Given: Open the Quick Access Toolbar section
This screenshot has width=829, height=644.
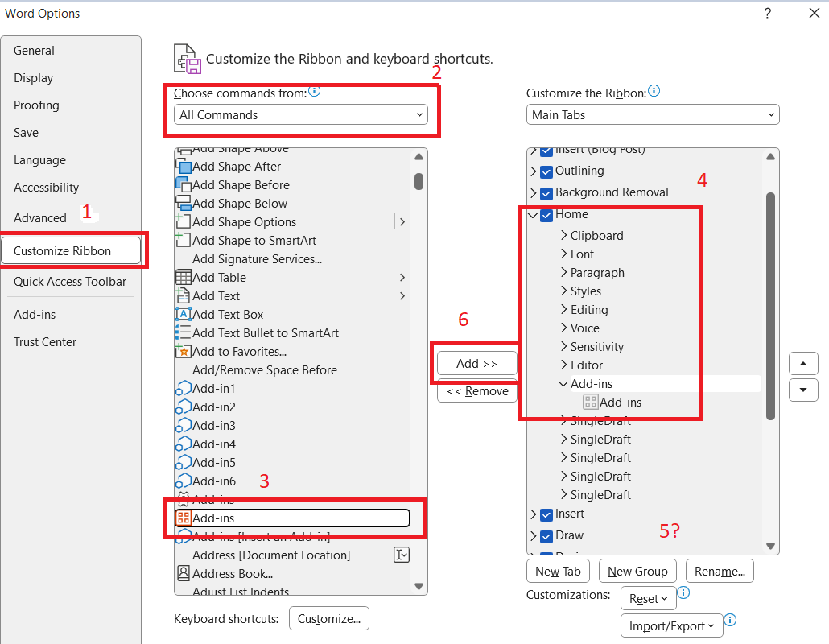Looking at the screenshot, I should pyautogui.click(x=69, y=281).
